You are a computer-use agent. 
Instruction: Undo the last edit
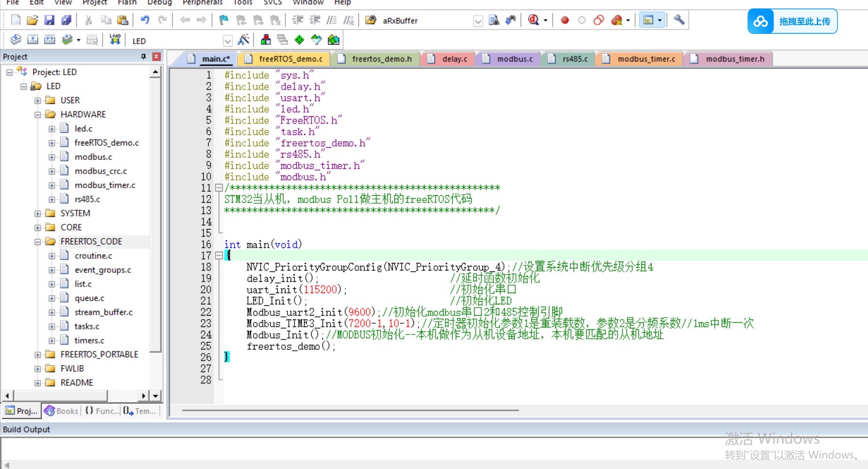coord(145,20)
